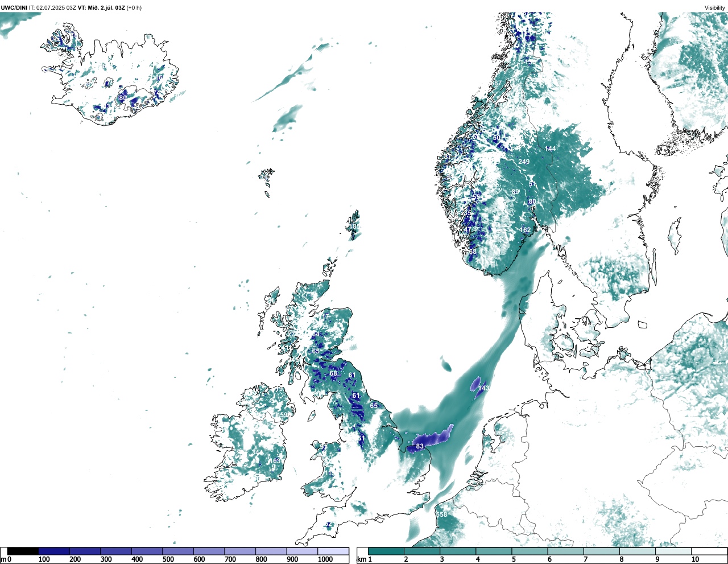Viewport: 728px width, 564px height.
Task: Select the black 0–100 m legend swatch
Action: coord(23,551)
